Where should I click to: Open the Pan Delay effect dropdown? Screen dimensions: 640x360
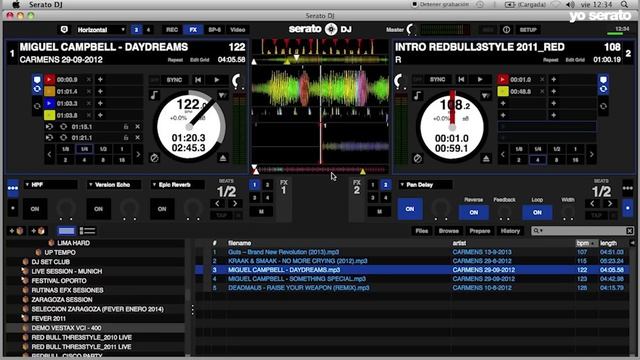click(425, 185)
